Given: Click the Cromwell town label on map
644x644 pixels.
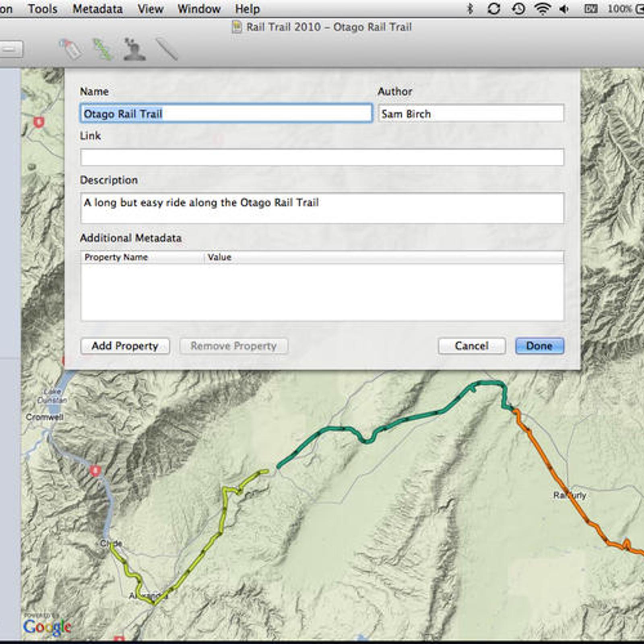Looking at the screenshot, I should (x=45, y=417).
